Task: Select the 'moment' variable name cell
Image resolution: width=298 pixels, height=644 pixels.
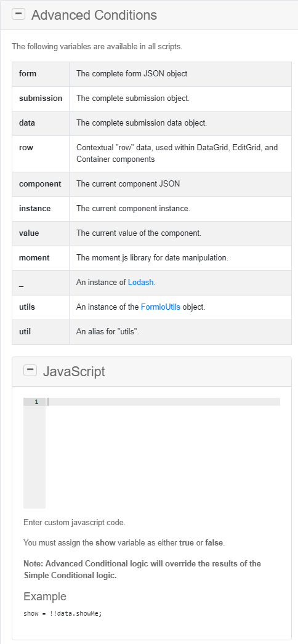Action: [41, 258]
